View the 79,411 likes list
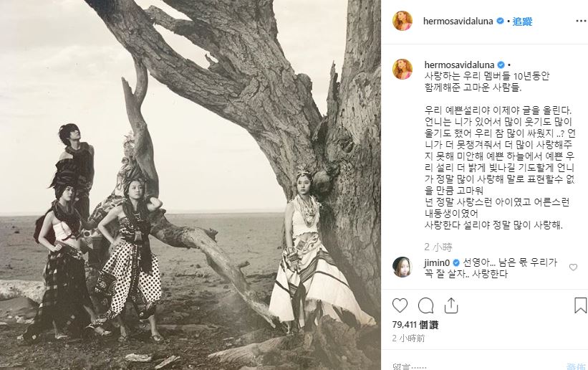The width and height of the screenshot is (588, 370). point(415,325)
